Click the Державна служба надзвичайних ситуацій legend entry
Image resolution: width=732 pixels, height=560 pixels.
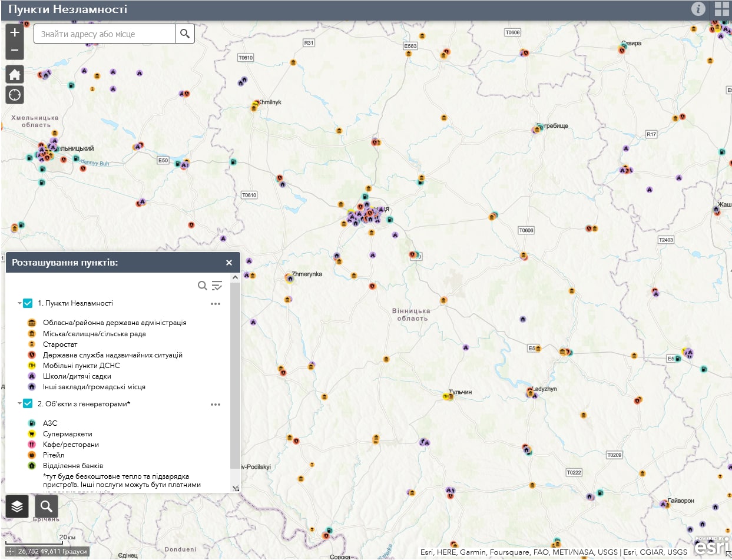click(x=112, y=355)
